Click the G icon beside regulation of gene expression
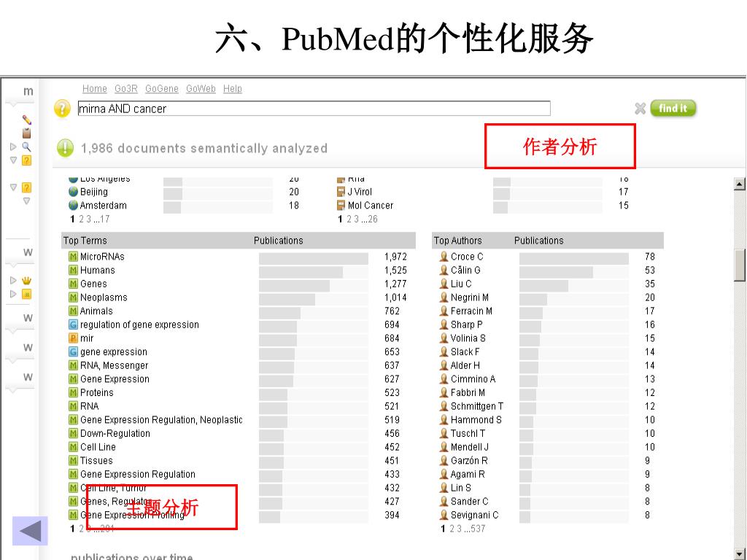The height and width of the screenshot is (560, 747). pyautogui.click(x=73, y=324)
